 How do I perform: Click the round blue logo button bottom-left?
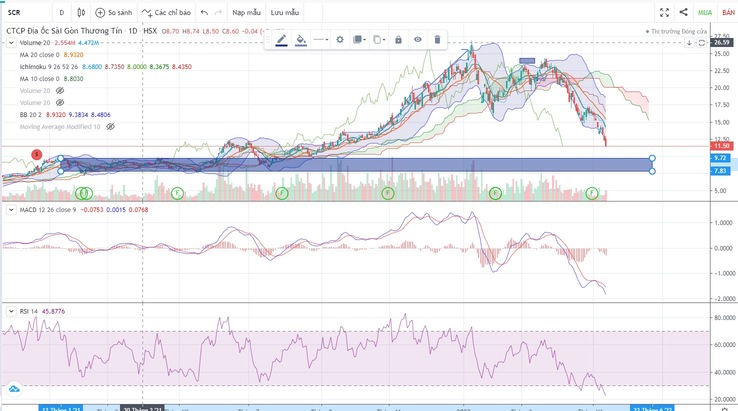click(x=14, y=389)
